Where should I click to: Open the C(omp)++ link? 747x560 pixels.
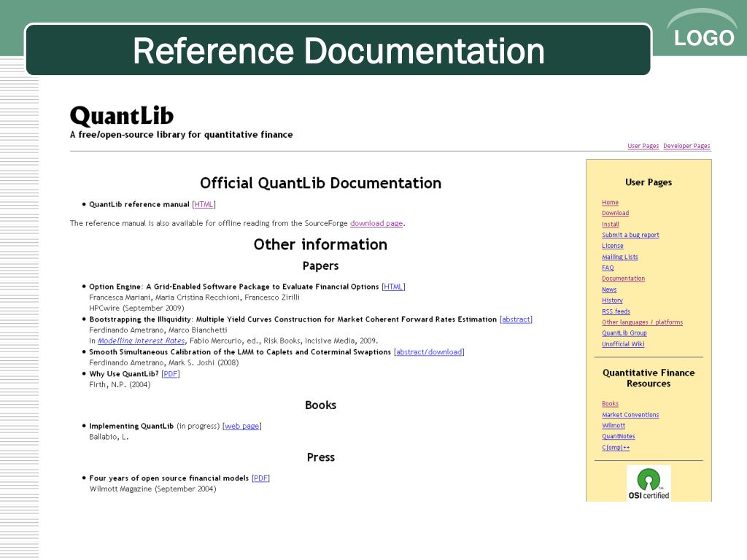pos(616,448)
